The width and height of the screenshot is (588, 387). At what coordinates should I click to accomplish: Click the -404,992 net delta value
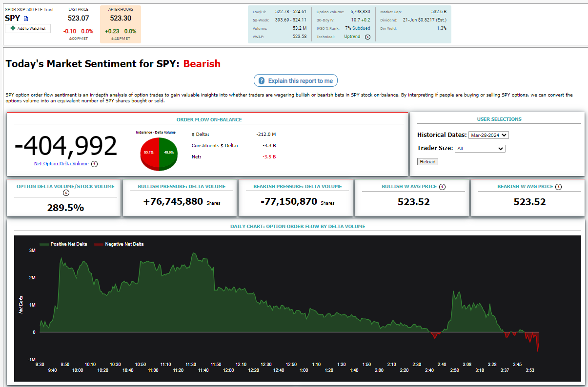(x=66, y=145)
